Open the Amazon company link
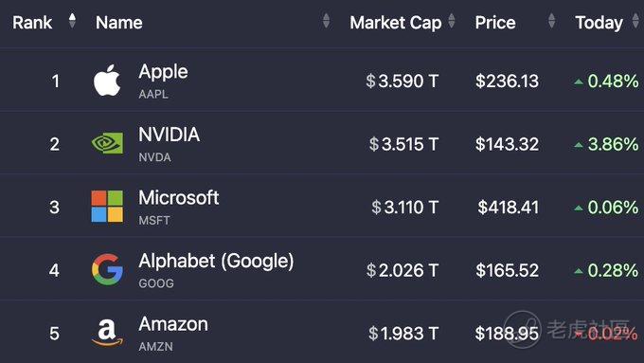The height and width of the screenshot is (363, 644). (x=173, y=324)
